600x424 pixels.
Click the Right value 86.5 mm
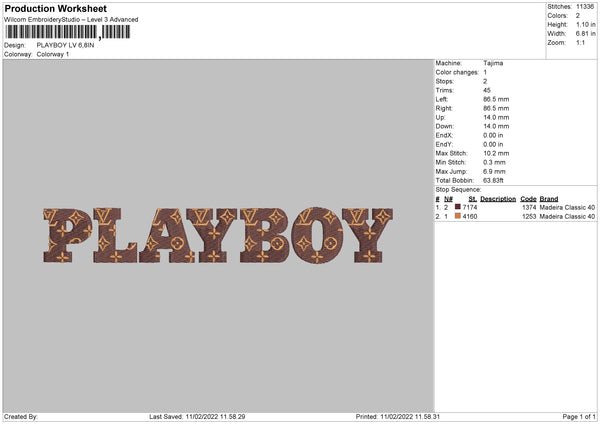point(496,108)
